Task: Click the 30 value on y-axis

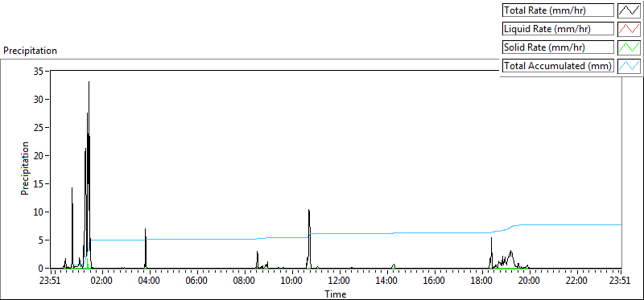Action: (x=39, y=99)
